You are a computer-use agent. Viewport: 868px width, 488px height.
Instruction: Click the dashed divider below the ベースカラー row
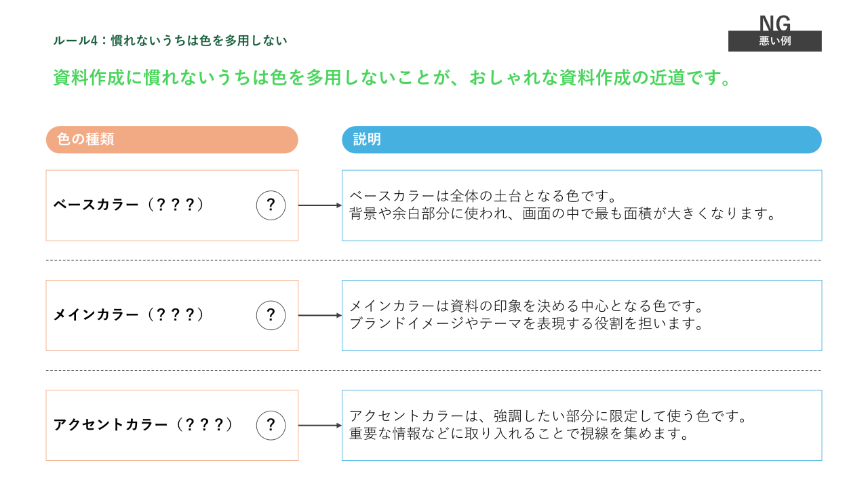(x=433, y=260)
